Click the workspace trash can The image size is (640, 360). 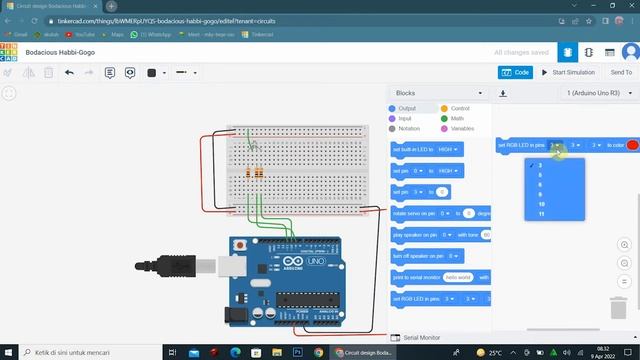click(x=618, y=308)
